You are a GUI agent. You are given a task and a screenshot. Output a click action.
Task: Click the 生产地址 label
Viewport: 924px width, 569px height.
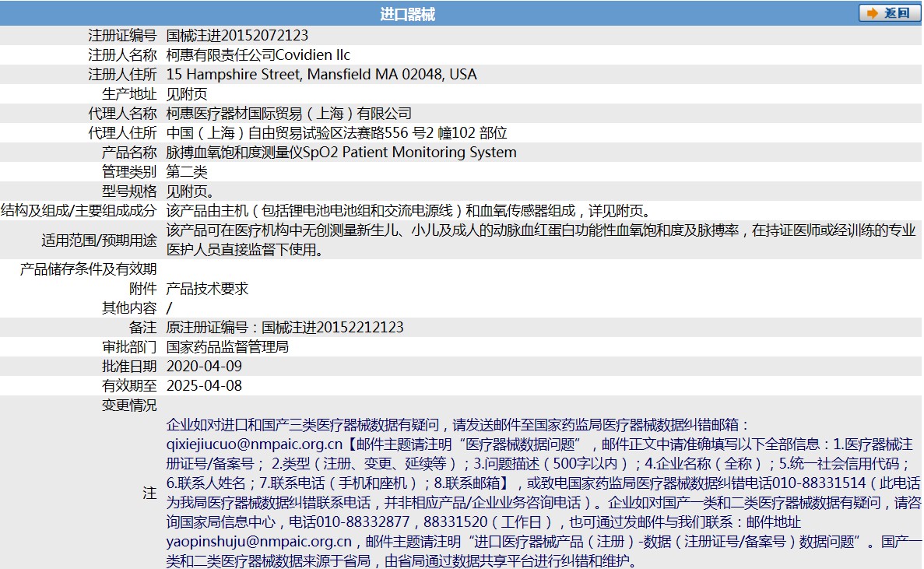[129, 93]
